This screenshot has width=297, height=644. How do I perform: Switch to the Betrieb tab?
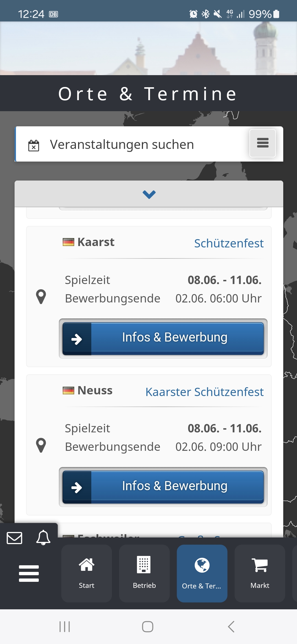tap(144, 573)
